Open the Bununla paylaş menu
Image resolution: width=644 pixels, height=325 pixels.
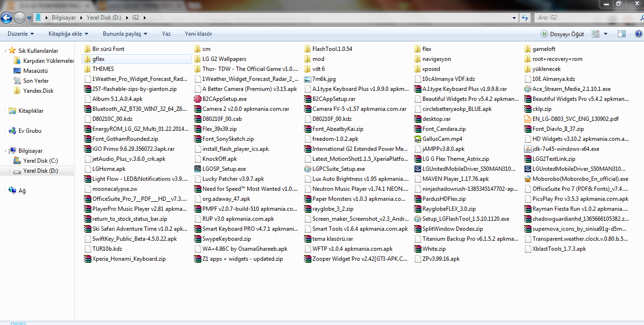(x=125, y=34)
